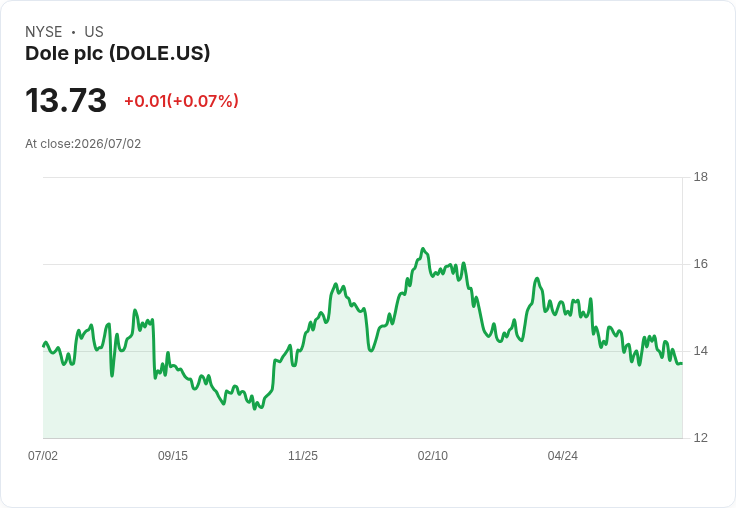Screen dimensions: 736x508
Task: Click the end of the price line
Action: [682, 363]
